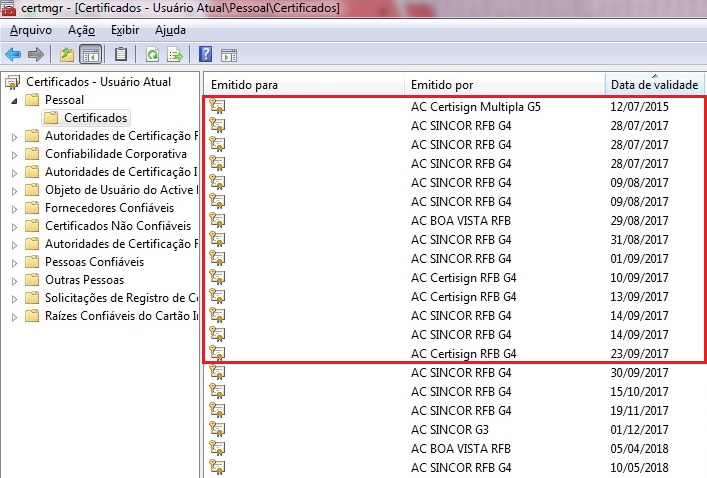Click AC BOA VISTA RFB dated 29/08/2017

pos(461,221)
